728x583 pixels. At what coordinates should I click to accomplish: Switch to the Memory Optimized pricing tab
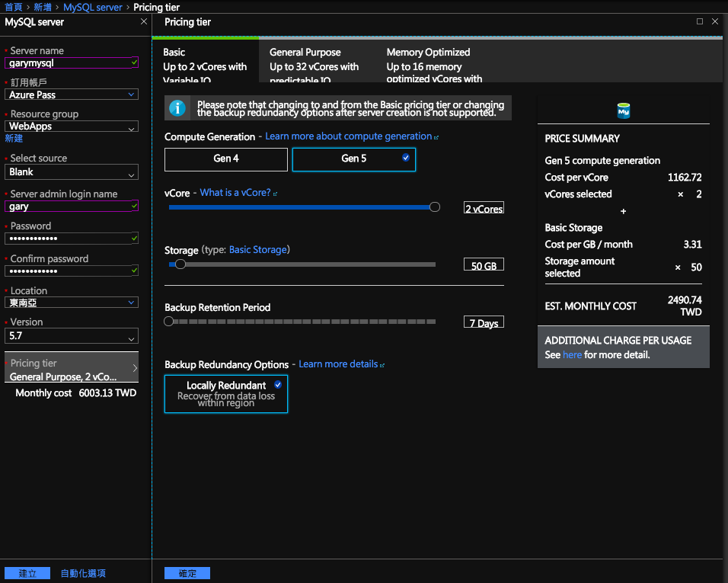point(434,60)
